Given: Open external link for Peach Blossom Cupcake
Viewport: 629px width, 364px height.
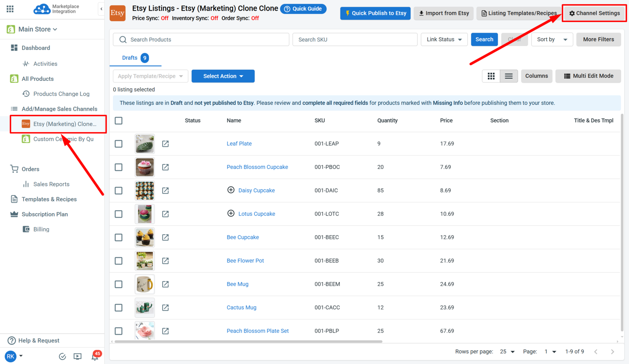Looking at the screenshot, I should pyautogui.click(x=166, y=167).
